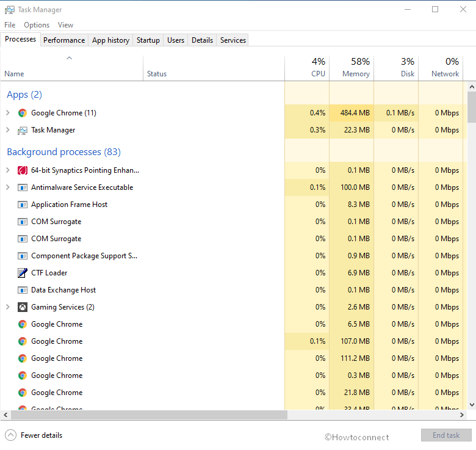This screenshot has width=476, height=450.
Task: Click the Task Manager row icon in Apps
Action: click(x=23, y=130)
